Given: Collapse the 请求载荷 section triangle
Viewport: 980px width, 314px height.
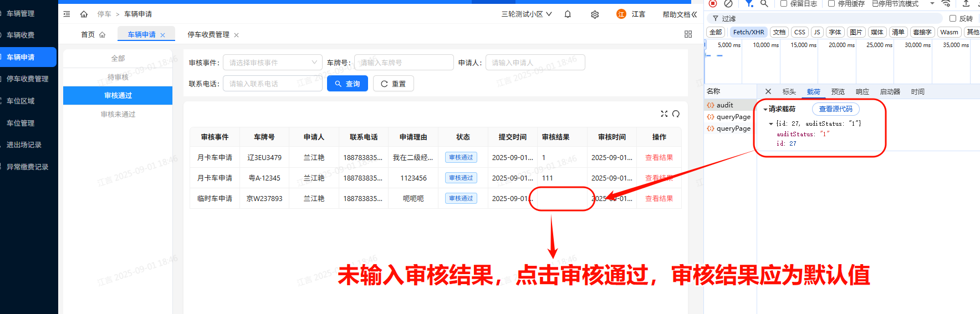Looking at the screenshot, I should click(x=765, y=110).
